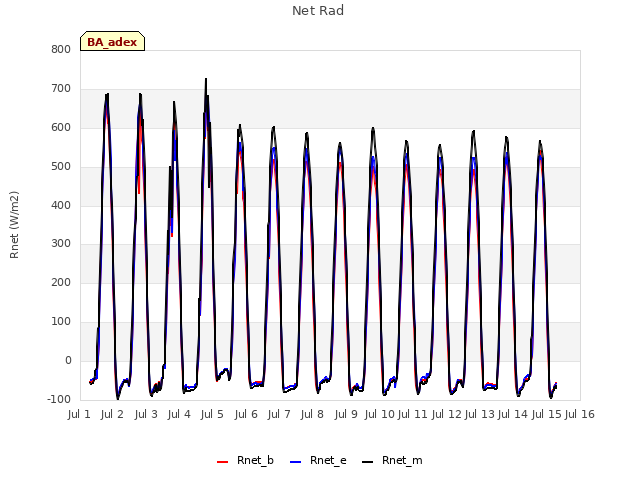
Task: Click the Rnet_m legend entry
Action: (x=392, y=461)
